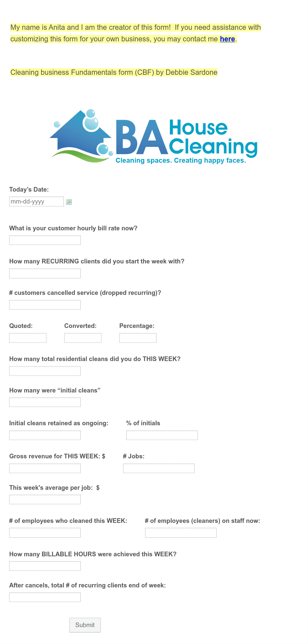Focus total residential cleans THIS WEEK field
This screenshot has width=308, height=644.
45,371
